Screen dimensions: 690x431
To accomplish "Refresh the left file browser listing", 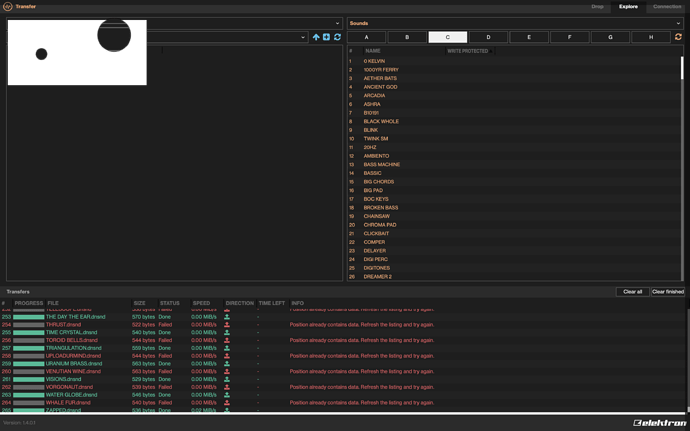I will pyautogui.click(x=338, y=37).
